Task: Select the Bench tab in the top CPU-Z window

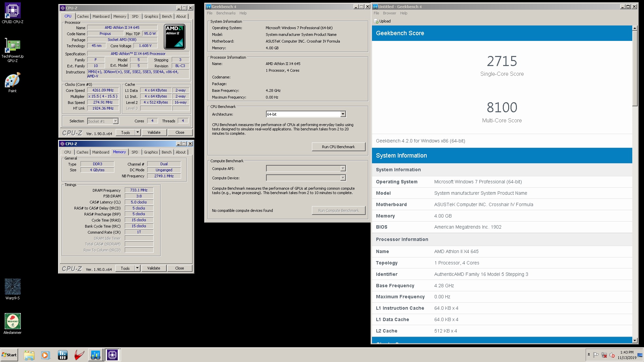Action: point(167,16)
